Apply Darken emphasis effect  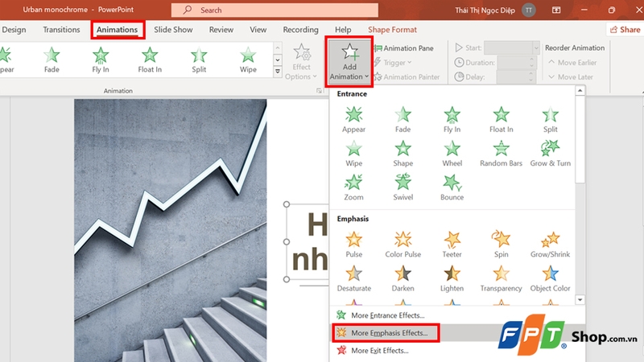(403, 278)
